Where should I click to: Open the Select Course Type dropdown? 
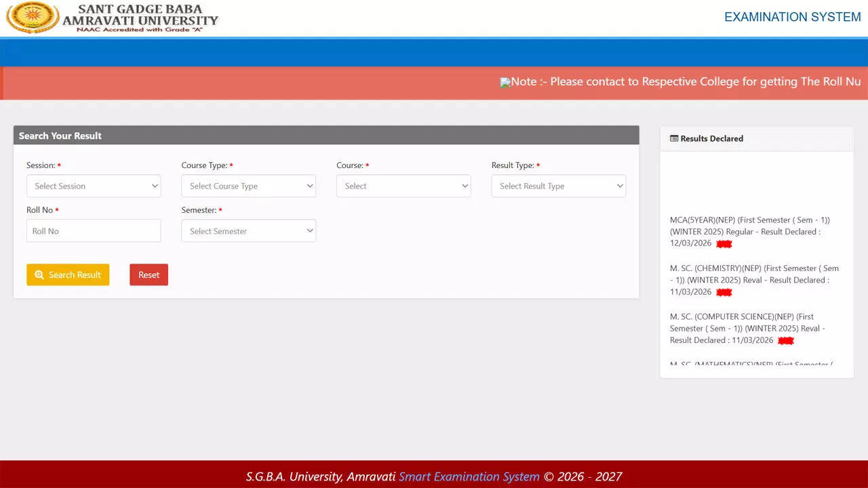pos(248,186)
